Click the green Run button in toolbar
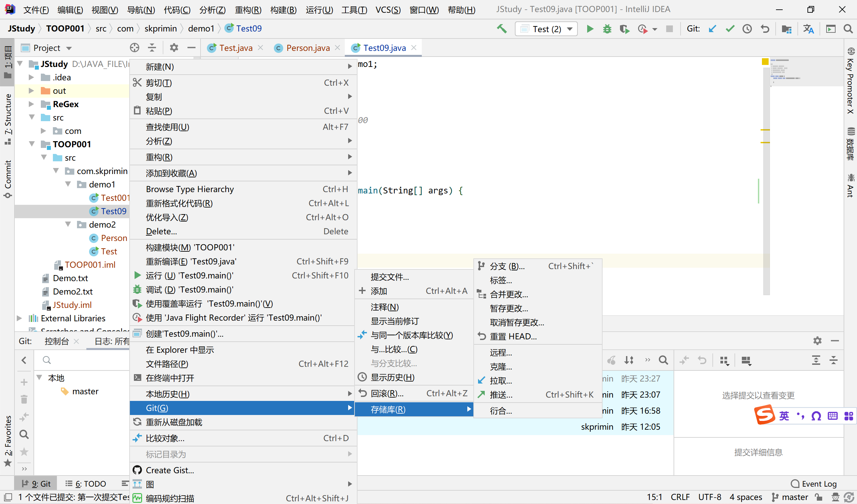Viewport: 857px width, 504px height. 590,29
